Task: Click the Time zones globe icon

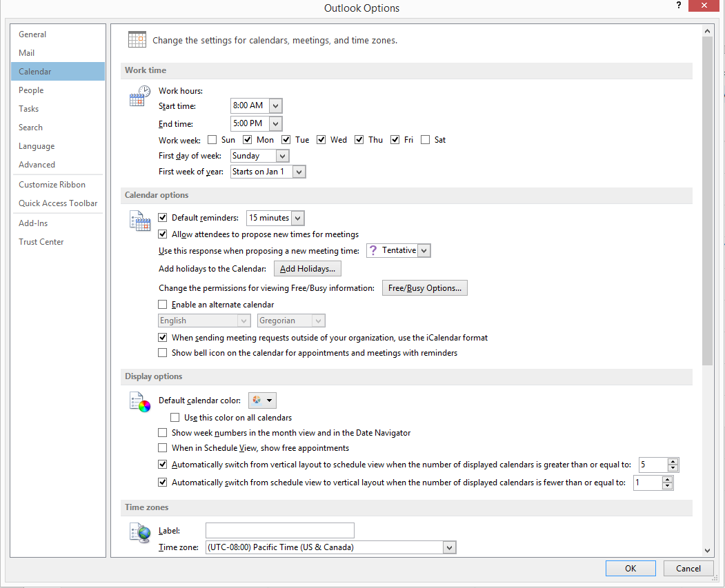Action: pos(139,533)
